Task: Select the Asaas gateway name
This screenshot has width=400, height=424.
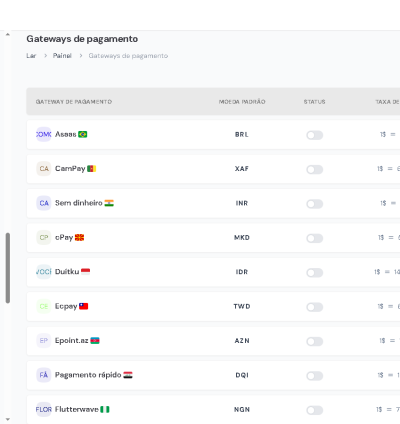Action: 66,134
